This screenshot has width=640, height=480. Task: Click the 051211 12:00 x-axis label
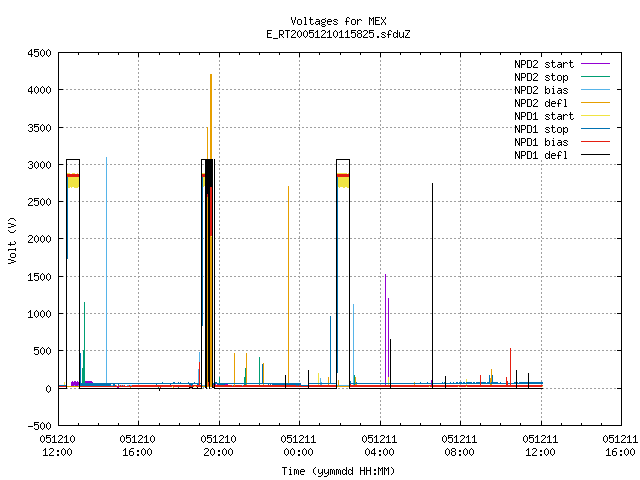540,445
